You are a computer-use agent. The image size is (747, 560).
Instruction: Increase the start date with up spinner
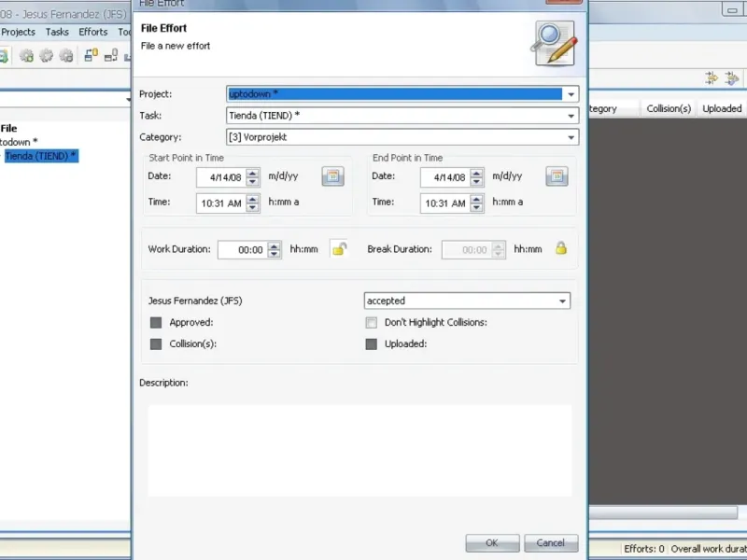(253, 173)
